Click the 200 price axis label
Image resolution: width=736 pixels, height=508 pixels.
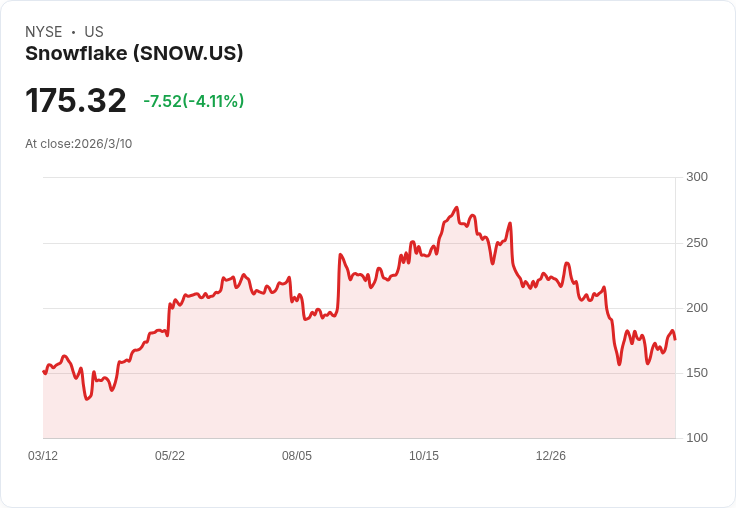697,308
